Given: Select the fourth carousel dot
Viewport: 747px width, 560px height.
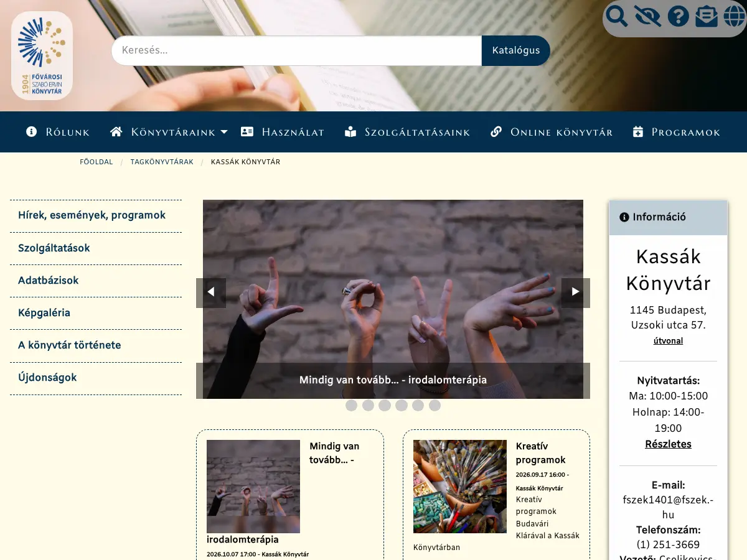Looking at the screenshot, I should pos(402,406).
